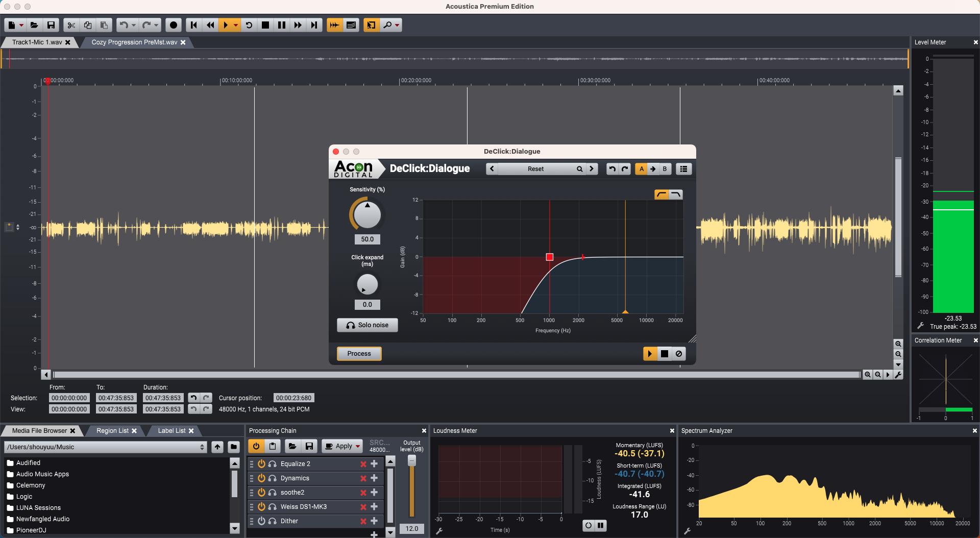Redo in the DeClick:Dialogue plugin
Image resolution: width=980 pixels, height=538 pixels.
click(x=625, y=169)
